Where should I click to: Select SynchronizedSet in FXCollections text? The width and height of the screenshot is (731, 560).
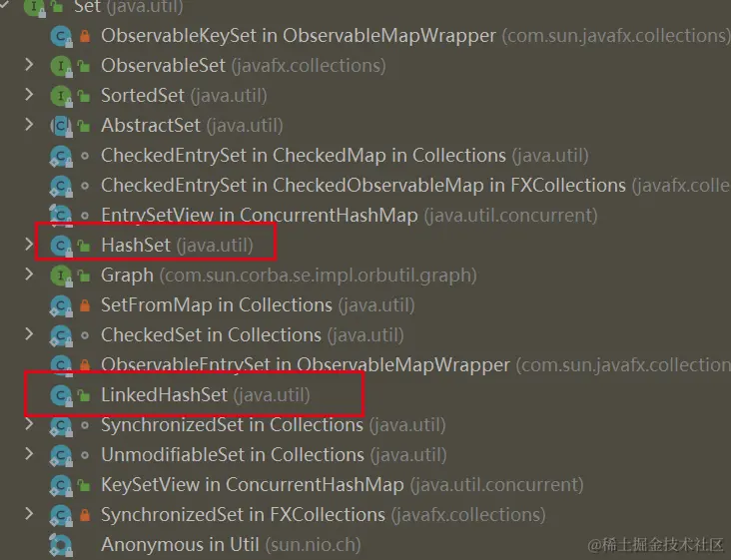(244, 515)
